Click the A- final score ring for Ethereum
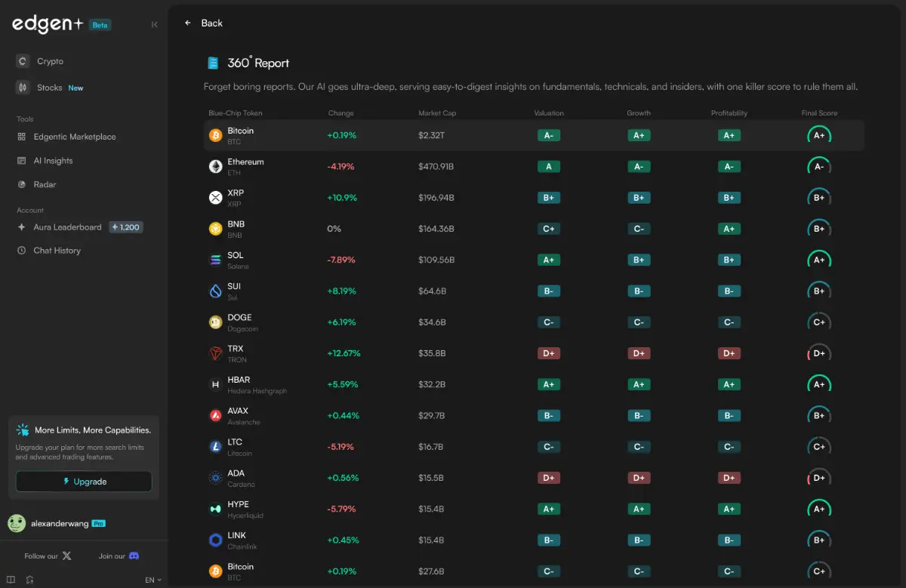Image resolution: width=906 pixels, height=588 pixels. (x=819, y=167)
